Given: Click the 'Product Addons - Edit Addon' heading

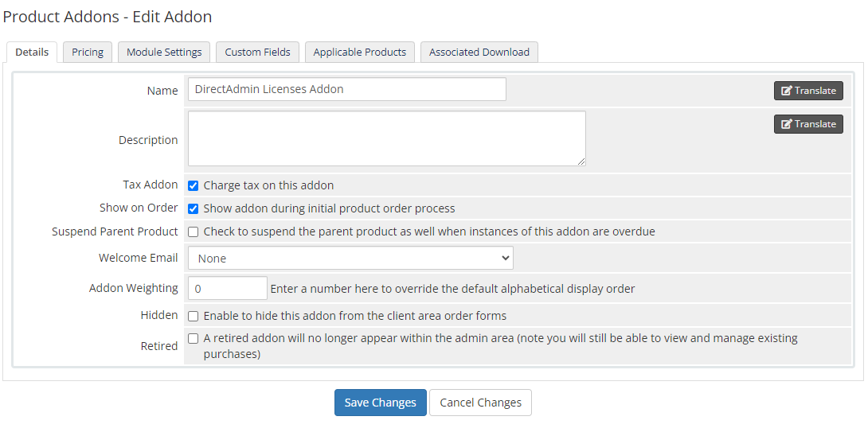Looking at the screenshot, I should tap(108, 17).
